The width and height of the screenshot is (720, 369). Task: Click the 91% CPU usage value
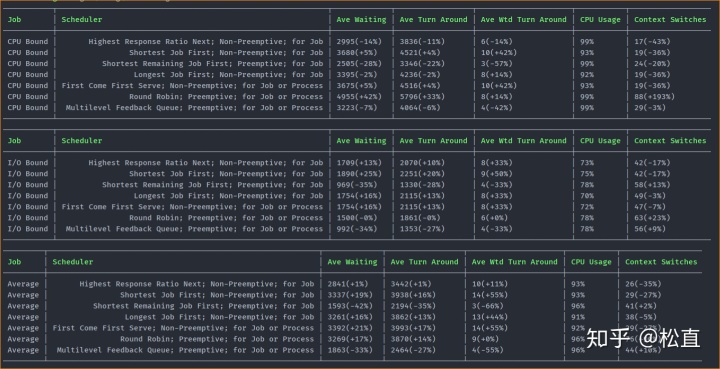click(578, 317)
